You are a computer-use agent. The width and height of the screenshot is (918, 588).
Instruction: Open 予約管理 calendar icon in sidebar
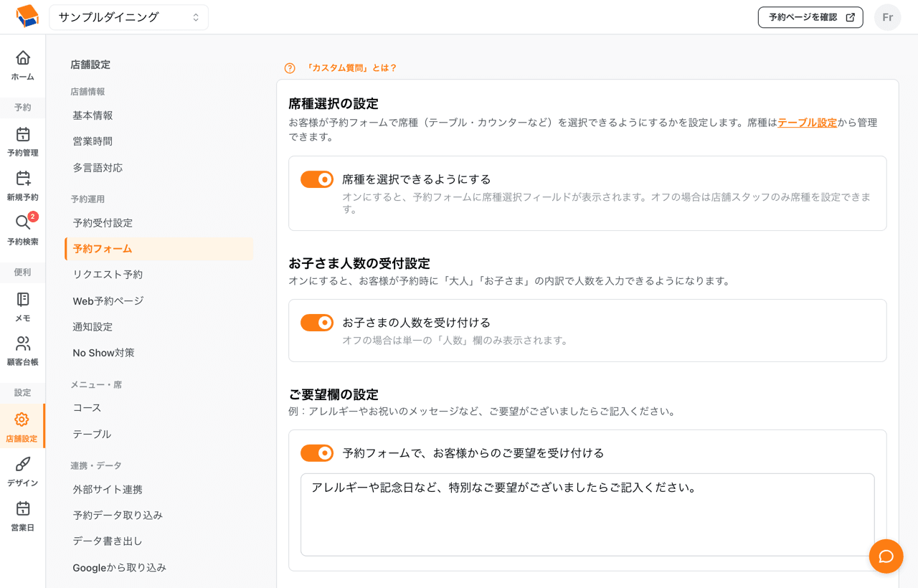[x=23, y=134]
